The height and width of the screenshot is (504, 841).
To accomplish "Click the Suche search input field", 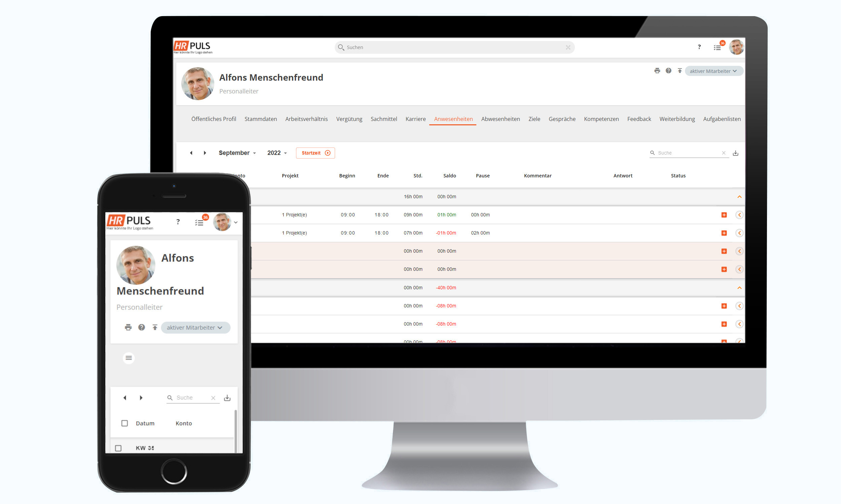I will (x=688, y=153).
